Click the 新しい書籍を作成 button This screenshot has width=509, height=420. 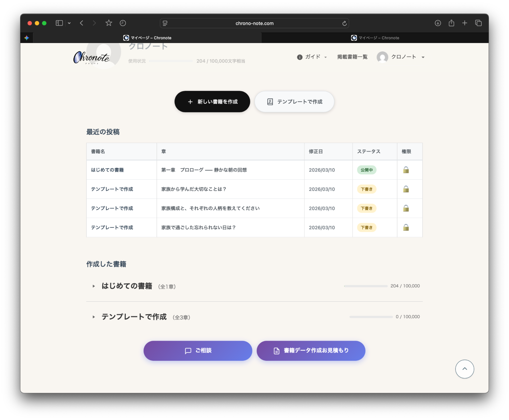[212, 102]
